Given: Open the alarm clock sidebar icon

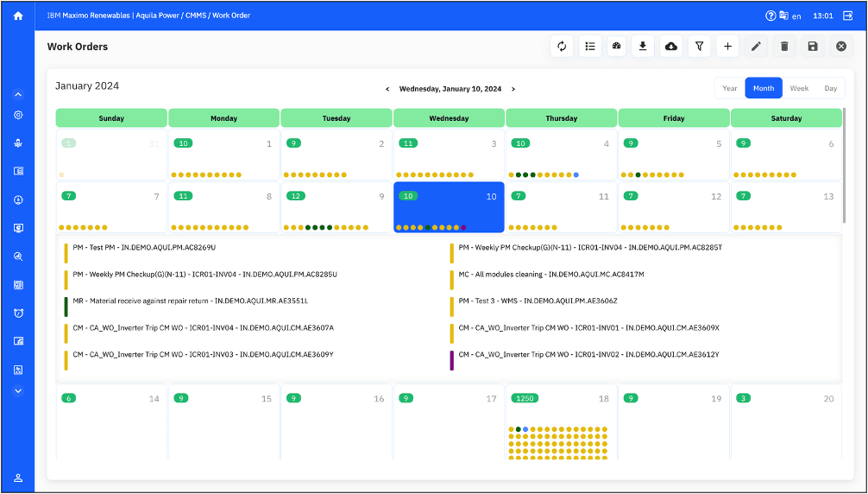Looking at the screenshot, I should tap(18, 313).
